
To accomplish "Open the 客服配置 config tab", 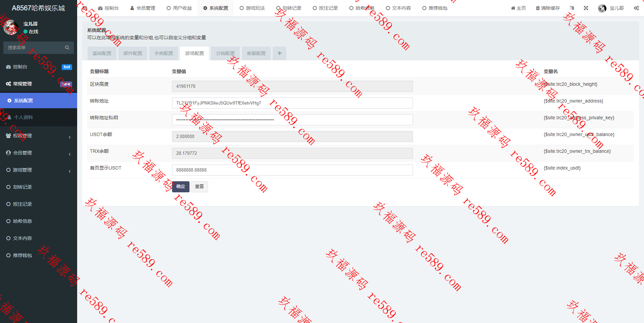I will coord(256,53).
